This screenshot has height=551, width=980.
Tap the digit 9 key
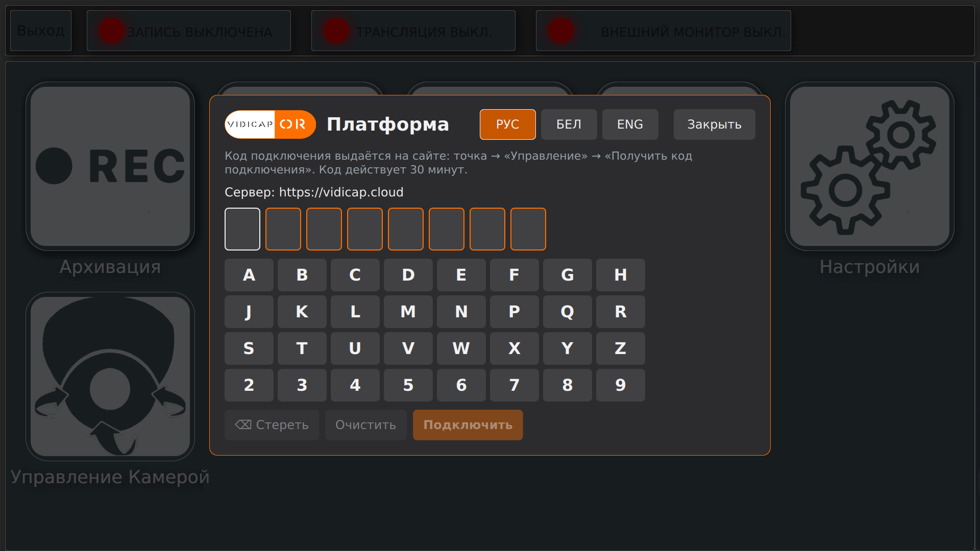point(621,385)
